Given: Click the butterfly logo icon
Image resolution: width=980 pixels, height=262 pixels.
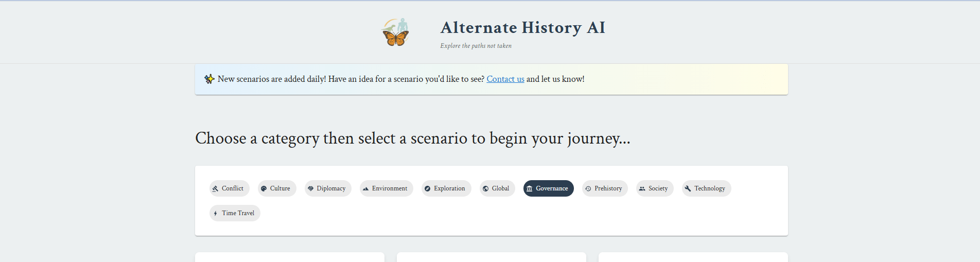Looking at the screenshot, I should click(395, 33).
